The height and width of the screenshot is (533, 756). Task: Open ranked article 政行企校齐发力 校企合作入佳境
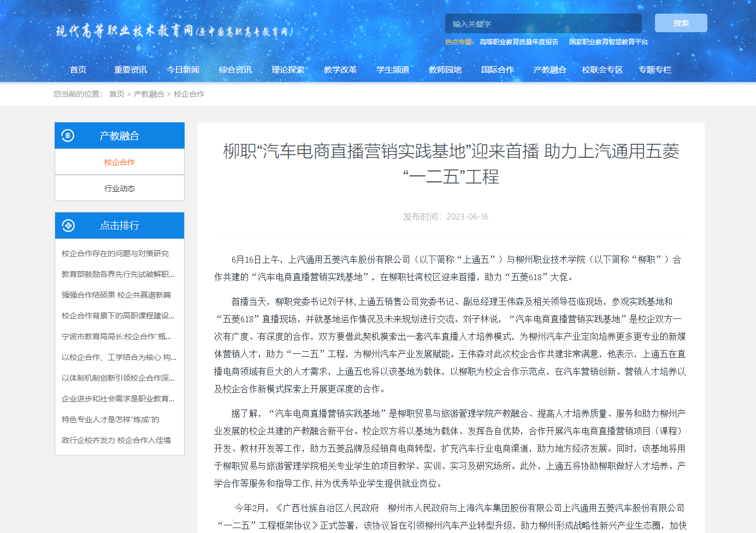pos(116,440)
